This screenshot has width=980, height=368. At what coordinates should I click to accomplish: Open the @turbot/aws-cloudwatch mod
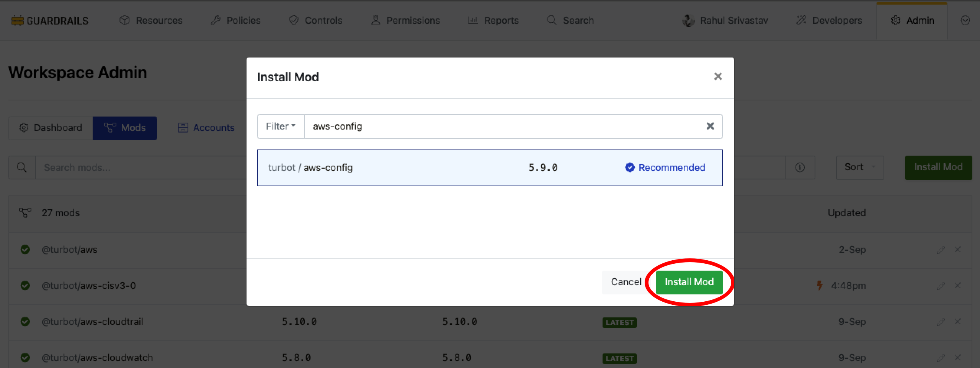(x=97, y=358)
